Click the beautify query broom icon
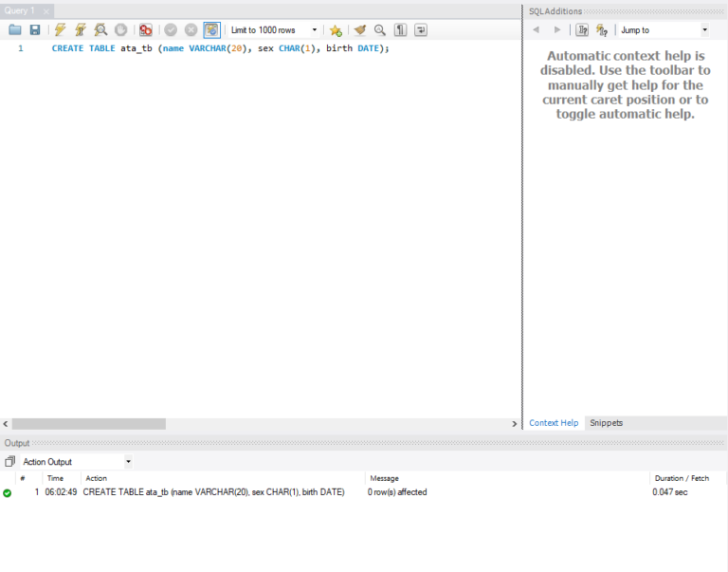The height and width of the screenshot is (572, 728). click(360, 30)
